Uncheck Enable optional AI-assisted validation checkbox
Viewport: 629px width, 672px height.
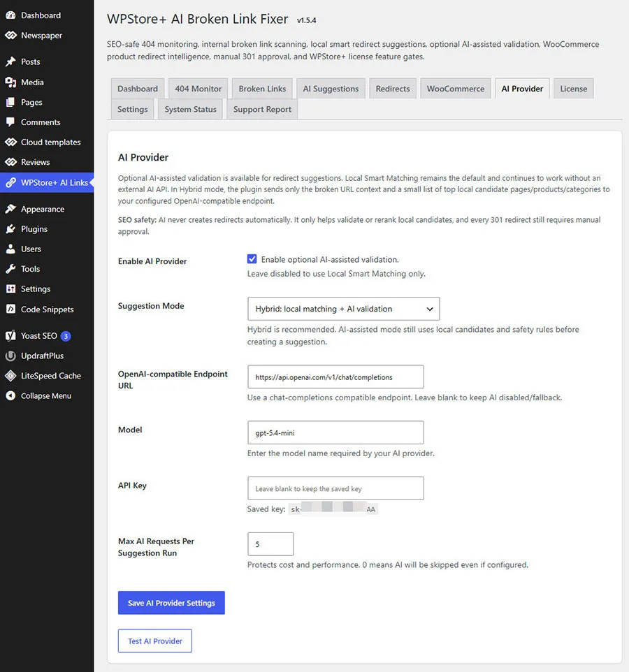point(252,259)
